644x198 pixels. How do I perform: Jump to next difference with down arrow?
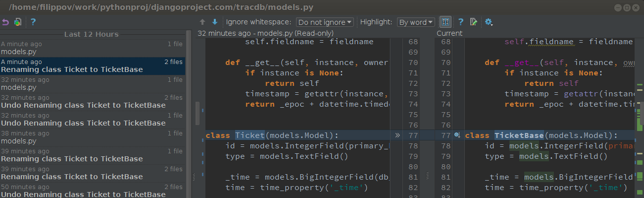tap(215, 22)
